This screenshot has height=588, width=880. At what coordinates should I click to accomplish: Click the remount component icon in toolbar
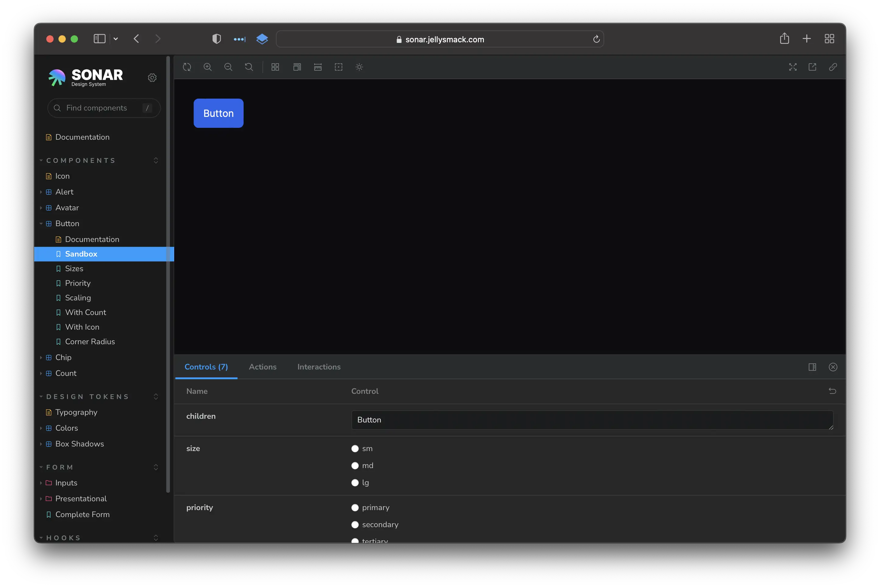click(x=187, y=67)
